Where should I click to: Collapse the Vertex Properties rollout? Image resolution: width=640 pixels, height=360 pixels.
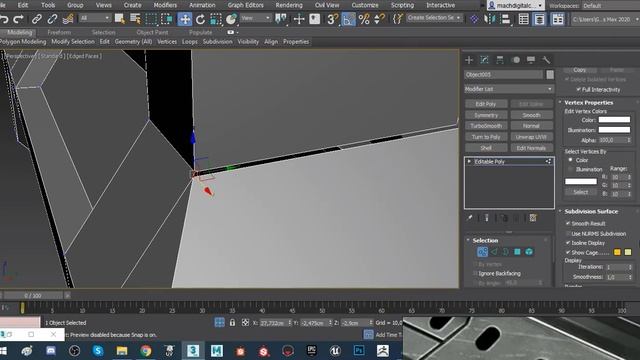[560, 102]
